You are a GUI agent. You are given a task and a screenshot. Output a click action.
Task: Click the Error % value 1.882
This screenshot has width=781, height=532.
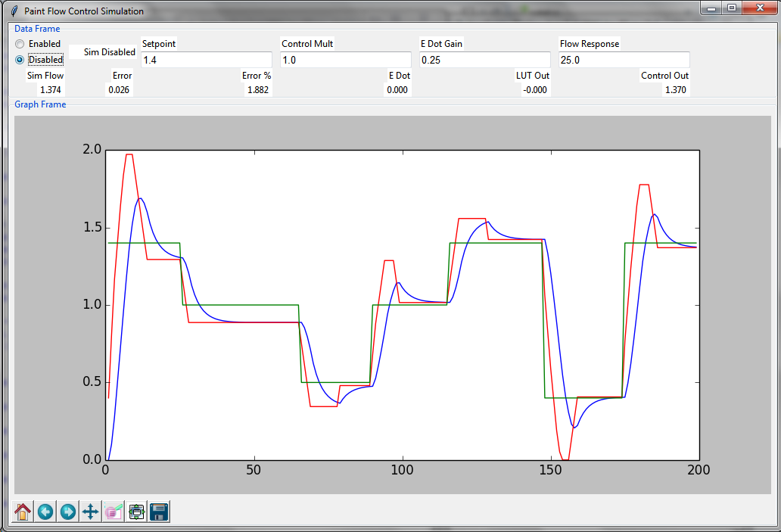point(258,89)
